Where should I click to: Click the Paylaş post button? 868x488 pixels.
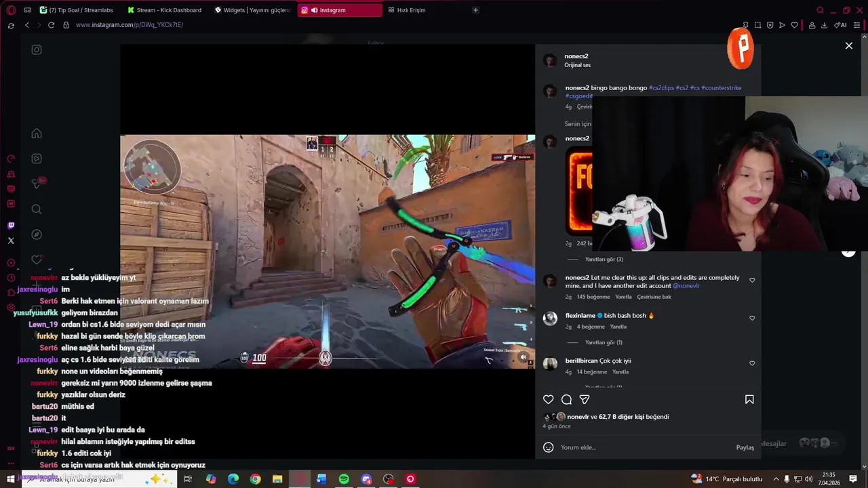[745, 447]
